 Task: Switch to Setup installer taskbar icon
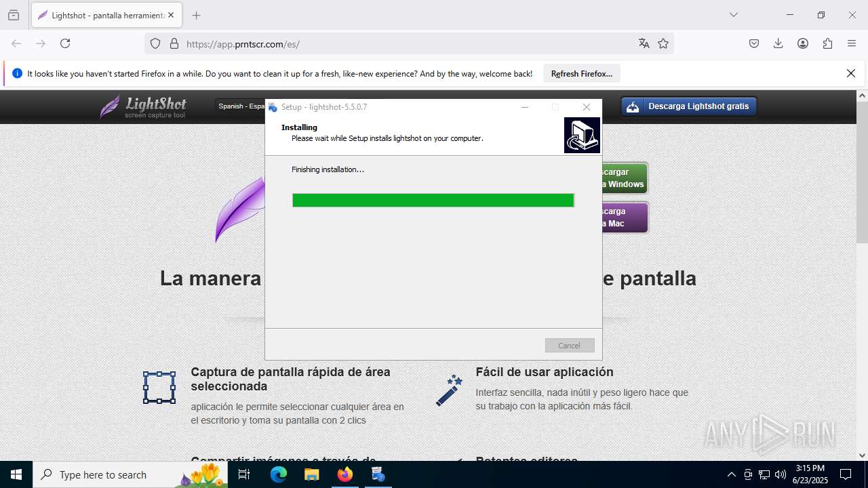[x=378, y=474]
